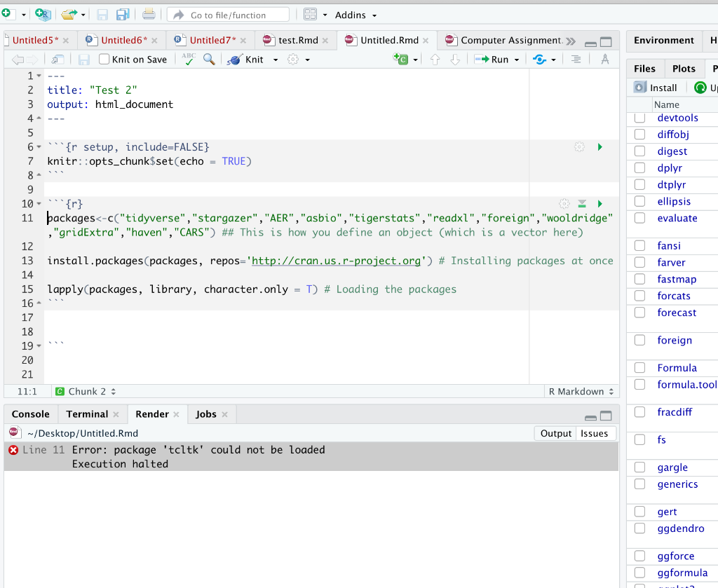Click the Install packages button
Image resolution: width=718 pixels, height=588 pixels.
[656, 88]
